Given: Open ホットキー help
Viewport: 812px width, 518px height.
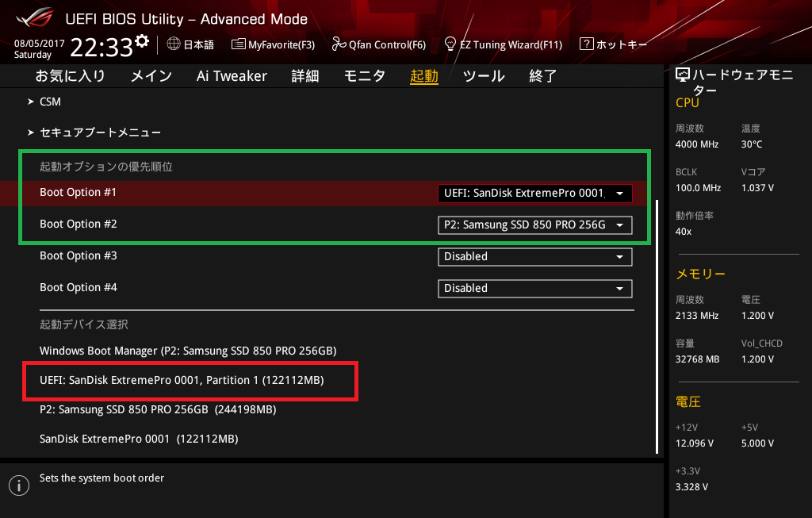Looking at the screenshot, I should pos(613,44).
